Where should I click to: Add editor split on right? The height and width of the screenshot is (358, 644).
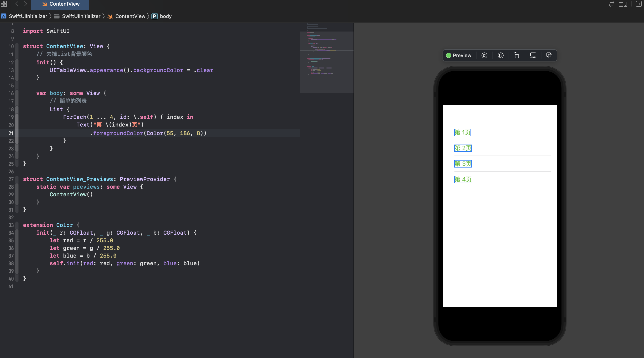[x=639, y=4]
